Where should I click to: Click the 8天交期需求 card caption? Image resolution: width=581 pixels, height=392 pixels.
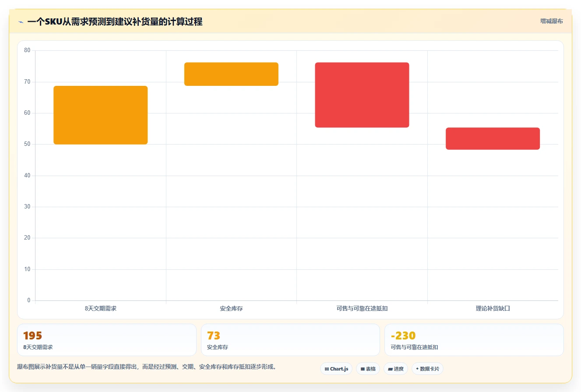[x=38, y=347]
